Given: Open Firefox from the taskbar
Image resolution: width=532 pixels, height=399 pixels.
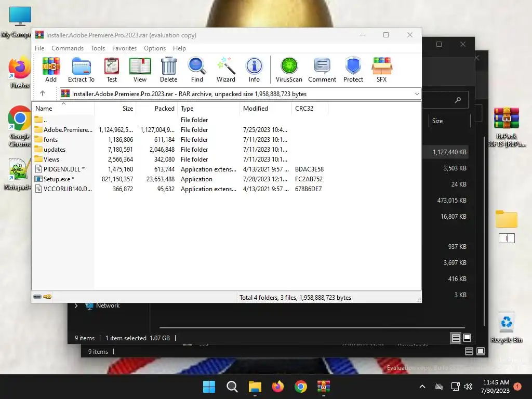Looking at the screenshot, I should pos(278,387).
